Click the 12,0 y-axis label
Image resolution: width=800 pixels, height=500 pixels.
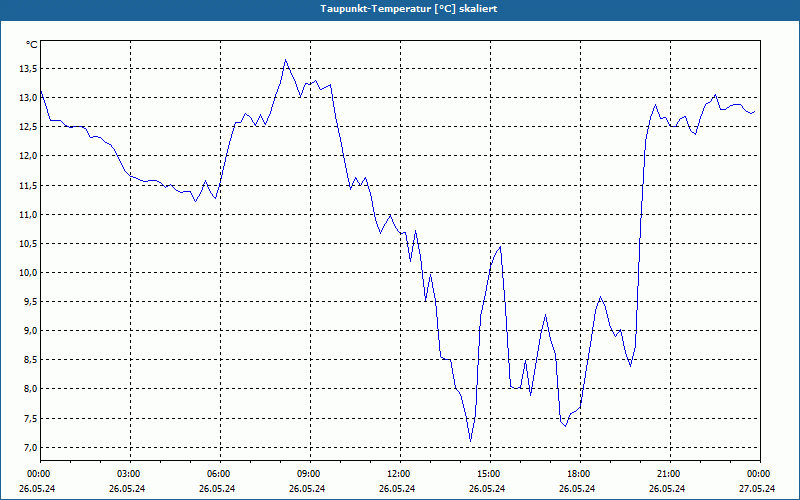click(x=28, y=156)
